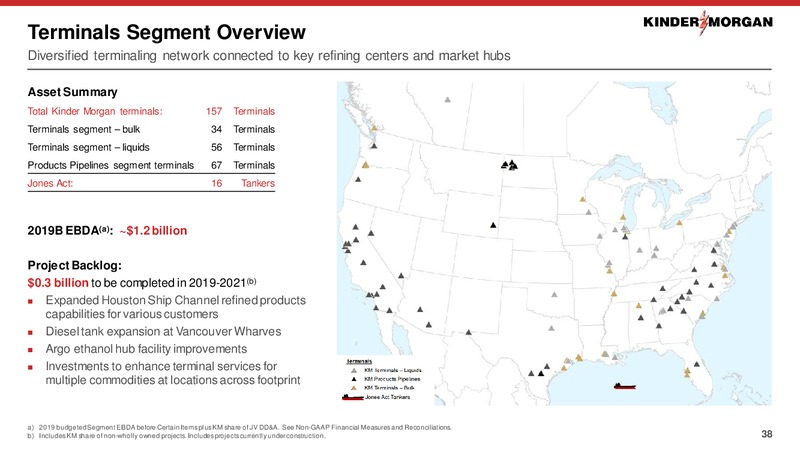800x450 pixels.
Task: Click the subtitle 'Diversified terminaling network connected...'
Action: pos(269,55)
